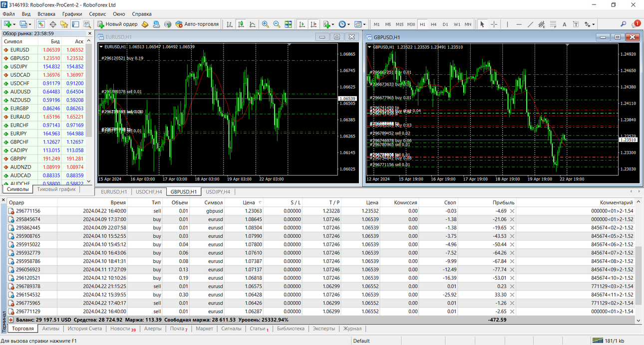Open Файл menu
The width and height of the screenshot is (644, 345).
point(8,14)
